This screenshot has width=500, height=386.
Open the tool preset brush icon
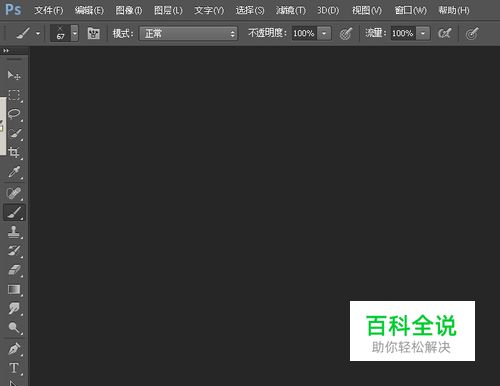[x=24, y=33]
